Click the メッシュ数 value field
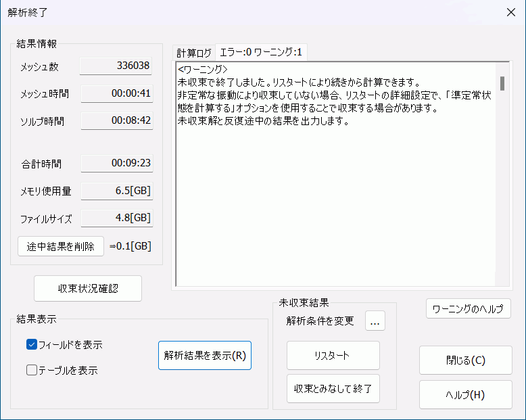The image size is (526, 420). [116, 66]
